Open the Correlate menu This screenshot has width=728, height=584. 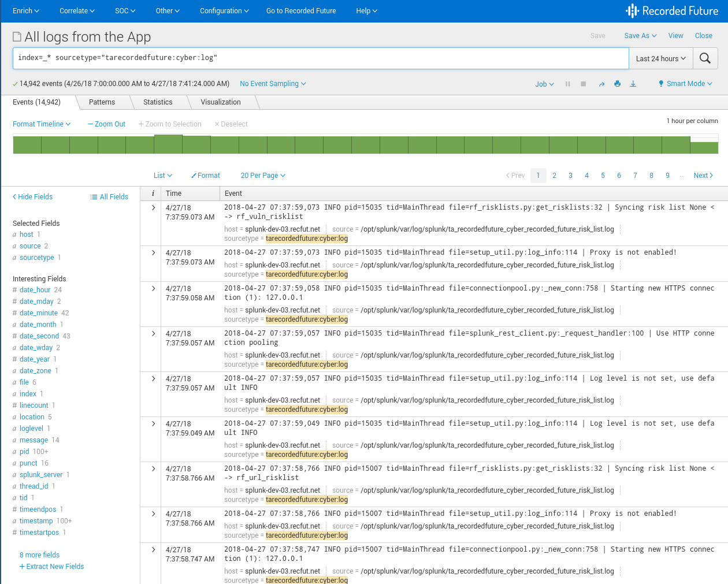77,11
